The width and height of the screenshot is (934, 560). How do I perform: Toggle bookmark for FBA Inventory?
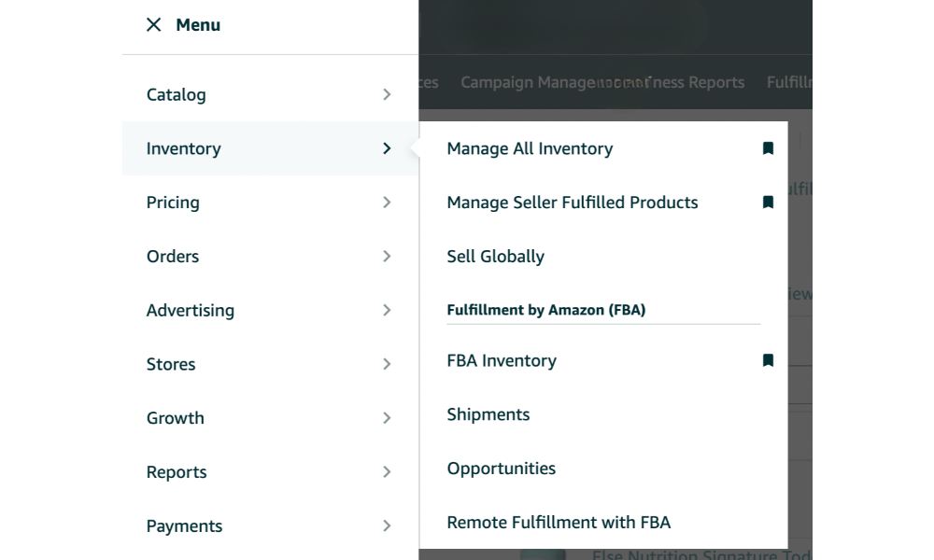coord(768,361)
